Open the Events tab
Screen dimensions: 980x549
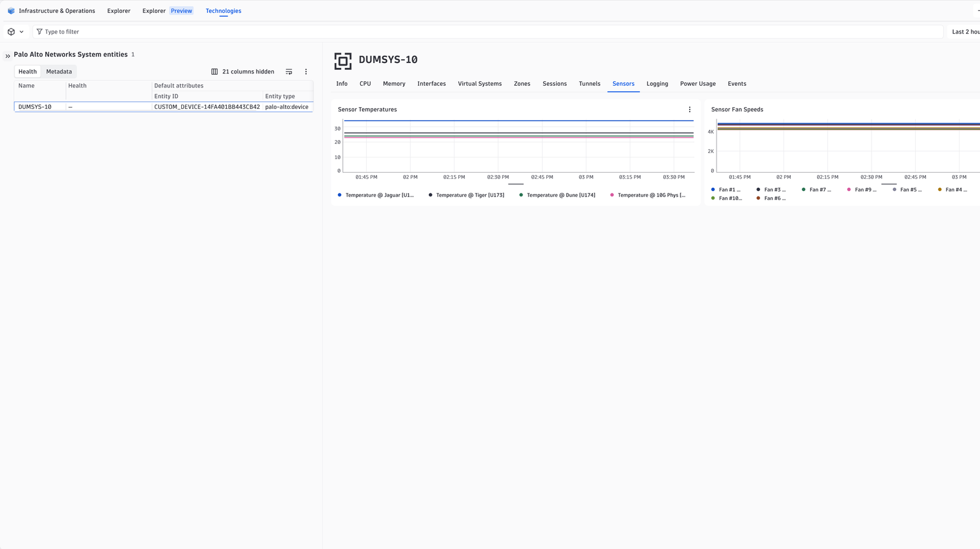point(737,84)
